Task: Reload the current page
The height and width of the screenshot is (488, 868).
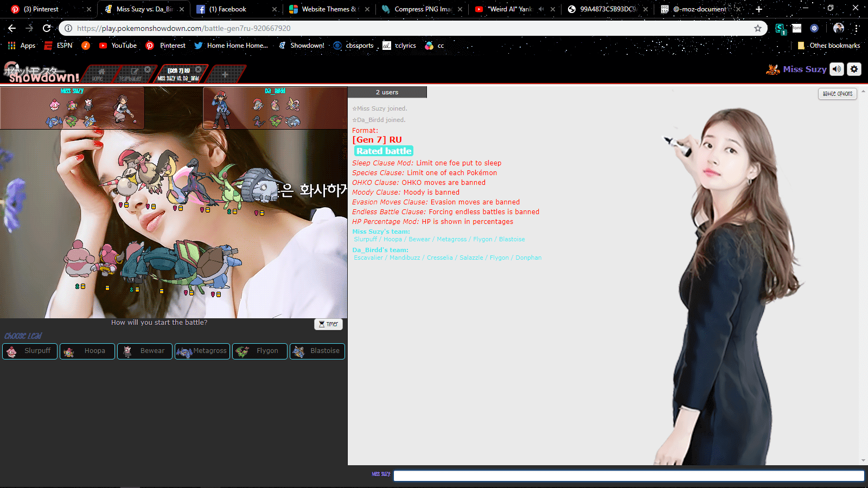Action: pyautogui.click(x=47, y=28)
